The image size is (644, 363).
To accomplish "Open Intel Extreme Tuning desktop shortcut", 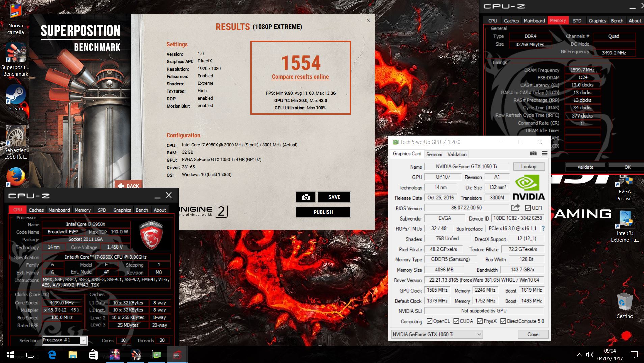I will point(624,226).
